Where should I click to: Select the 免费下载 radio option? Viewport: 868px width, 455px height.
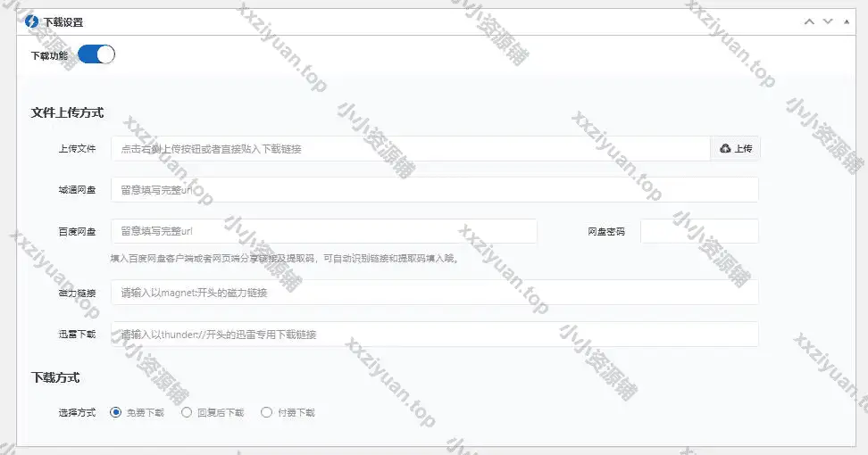tap(116, 412)
